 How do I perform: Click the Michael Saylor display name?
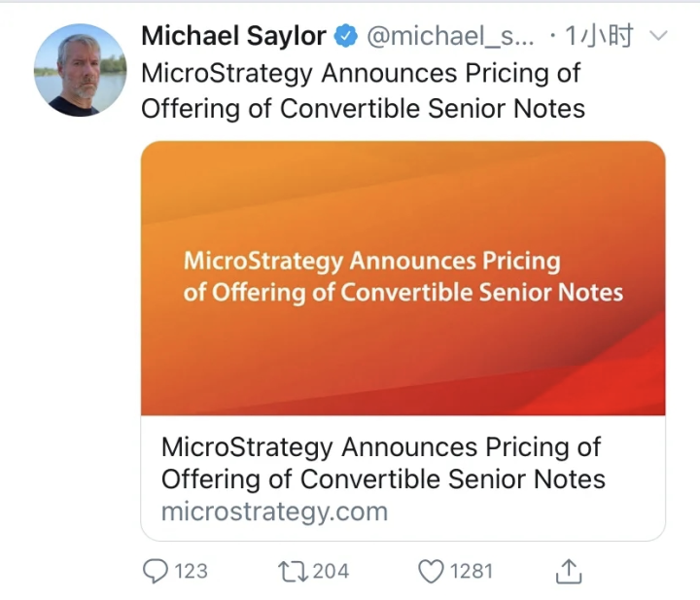[x=233, y=37]
